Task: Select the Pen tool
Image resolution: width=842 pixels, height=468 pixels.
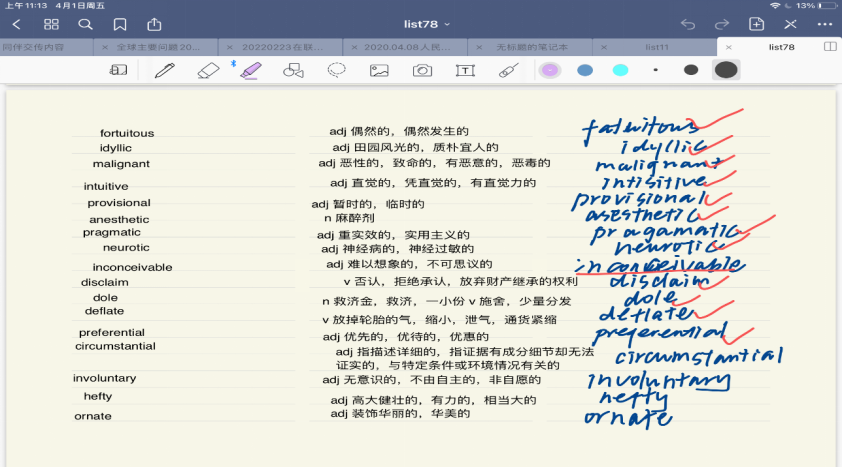Action: pyautogui.click(x=164, y=70)
